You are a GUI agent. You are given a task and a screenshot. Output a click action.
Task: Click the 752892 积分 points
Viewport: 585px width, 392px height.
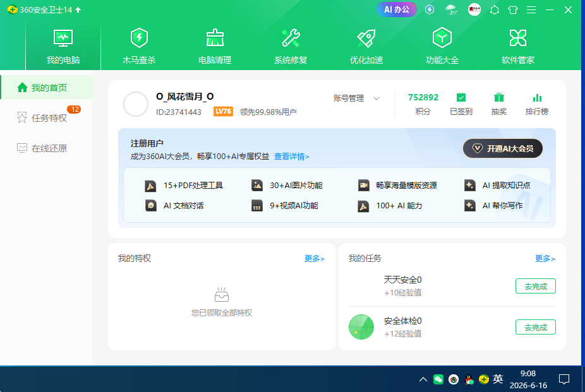[x=423, y=104]
